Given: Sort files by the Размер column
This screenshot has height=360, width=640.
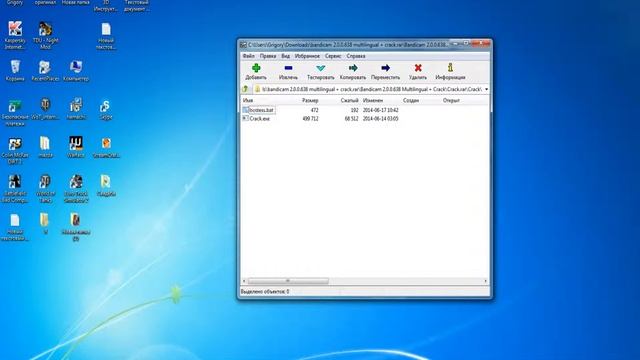Looking at the screenshot, I should point(310,100).
